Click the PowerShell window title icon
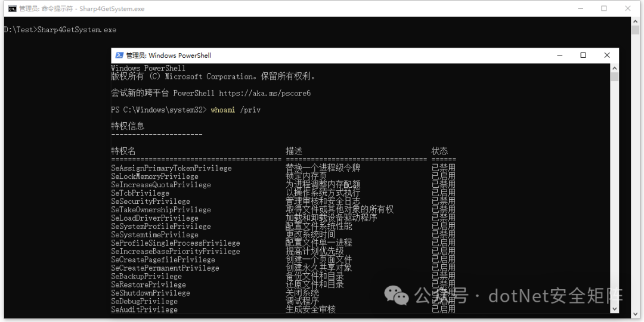644x322 pixels. tap(119, 55)
